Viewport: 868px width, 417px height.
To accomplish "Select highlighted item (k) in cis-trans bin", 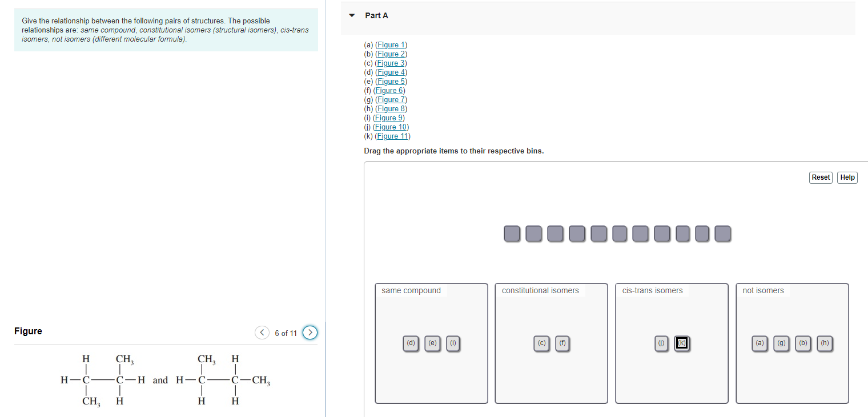I will pyautogui.click(x=682, y=343).
